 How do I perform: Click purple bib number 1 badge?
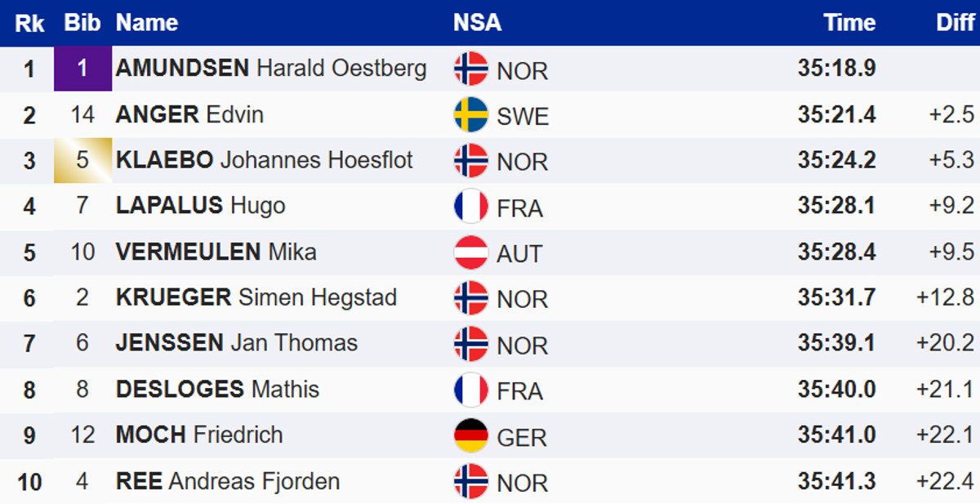82,69
